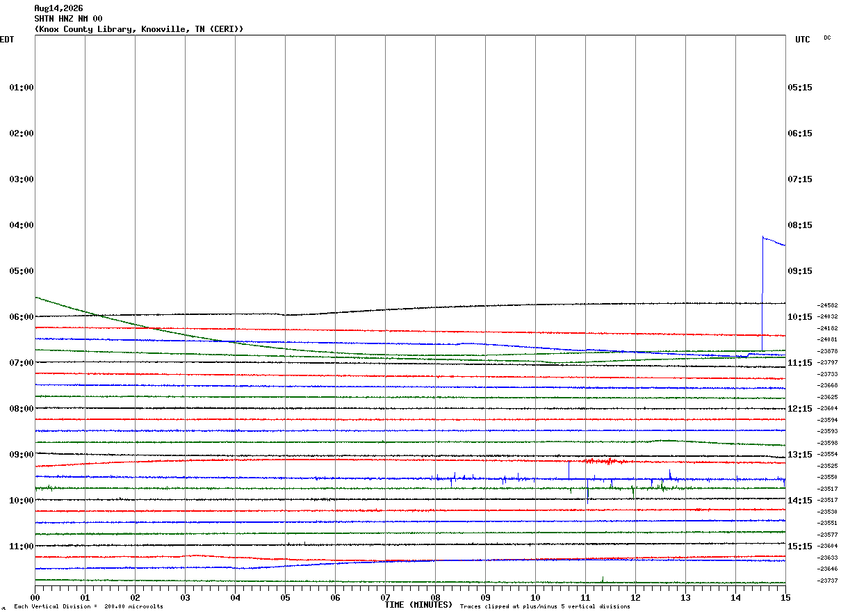Click the 11:00 EDT time label

click(22, 546)
